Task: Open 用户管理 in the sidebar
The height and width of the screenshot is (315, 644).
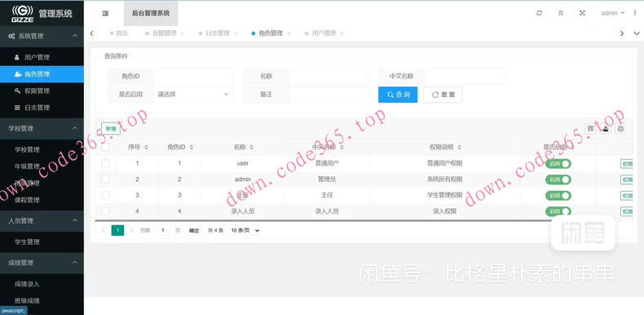Action: tap(42, 58)
